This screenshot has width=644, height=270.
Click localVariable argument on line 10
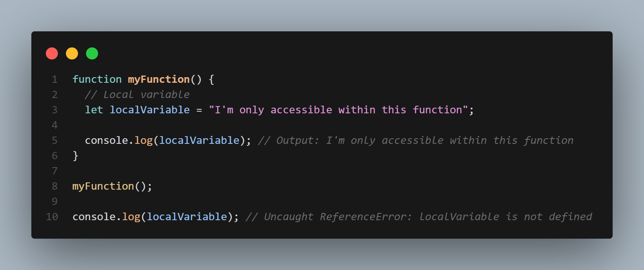(187, 217)
